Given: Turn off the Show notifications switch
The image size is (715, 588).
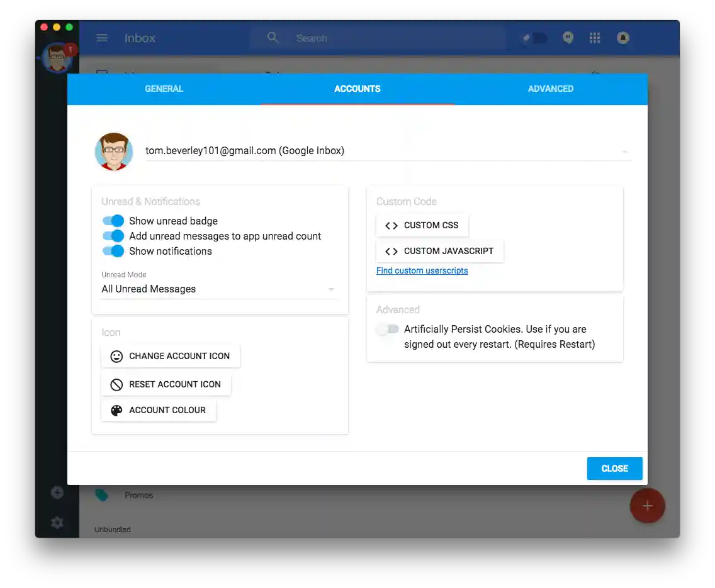Looking at the screenshot, I should pos(113,251).
